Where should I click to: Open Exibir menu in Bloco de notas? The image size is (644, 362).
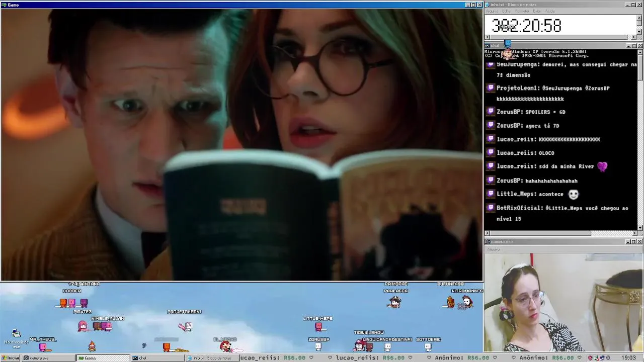point(537,11)
